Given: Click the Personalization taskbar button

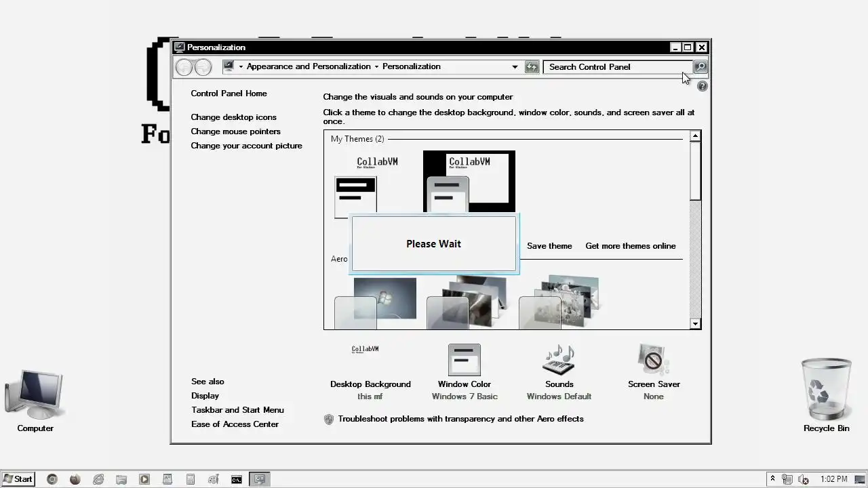Looking at the screenshot, I should [260, 479].
